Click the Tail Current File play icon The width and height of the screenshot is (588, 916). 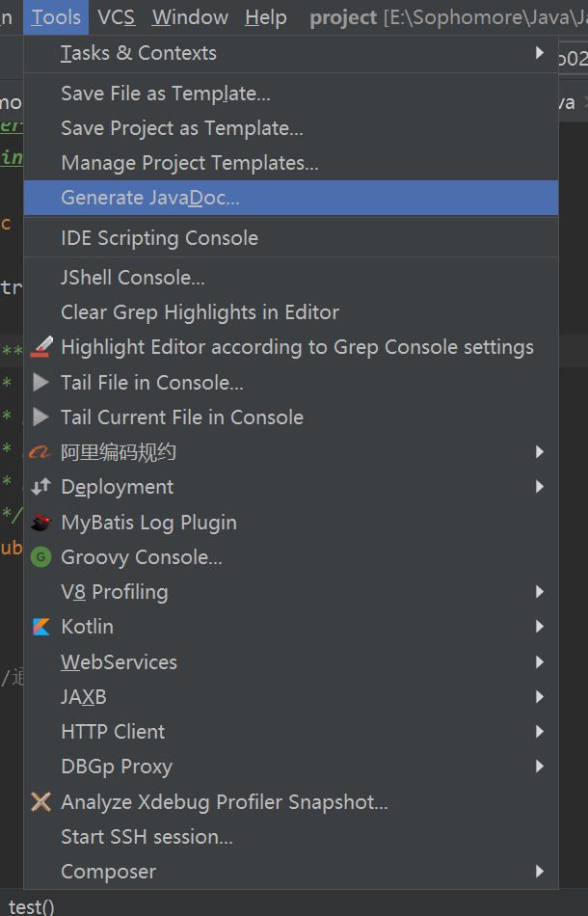[40, 418]
